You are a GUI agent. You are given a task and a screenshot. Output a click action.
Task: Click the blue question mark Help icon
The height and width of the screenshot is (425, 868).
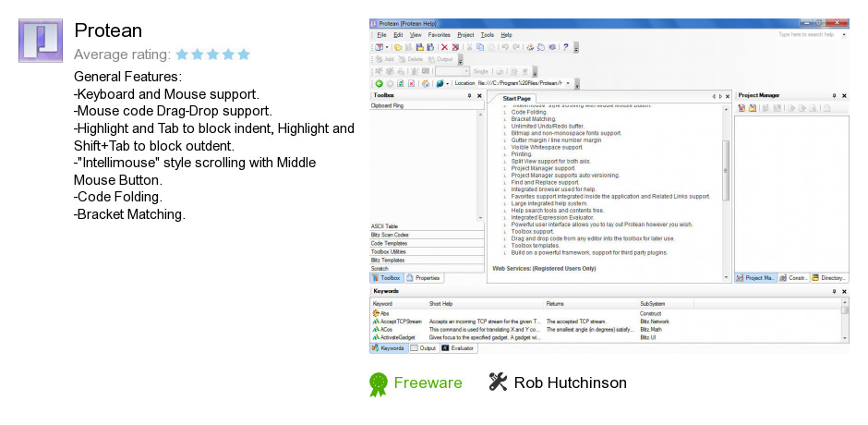click(x=565, y=47)
